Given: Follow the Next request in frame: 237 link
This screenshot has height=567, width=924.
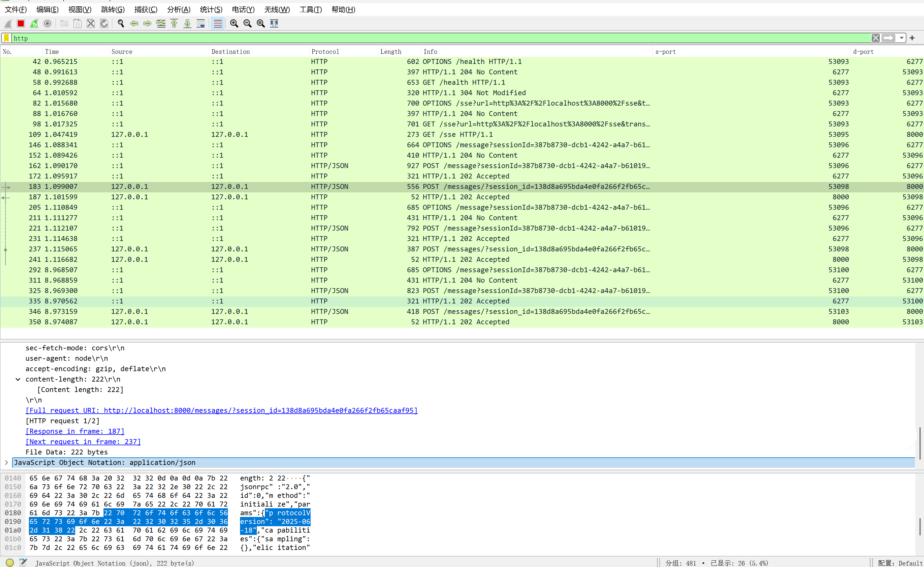Looking at the screenshot, I should tap(83, 442).
